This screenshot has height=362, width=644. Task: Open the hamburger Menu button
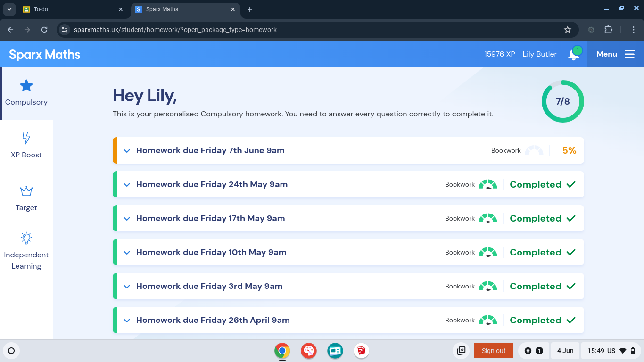click(616, 54)
